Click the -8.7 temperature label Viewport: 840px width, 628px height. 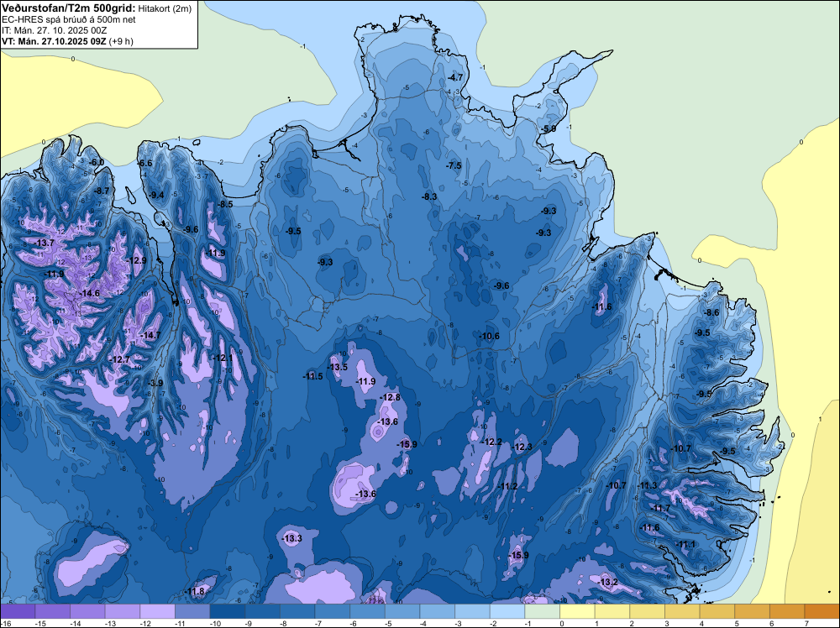[102, 191]
